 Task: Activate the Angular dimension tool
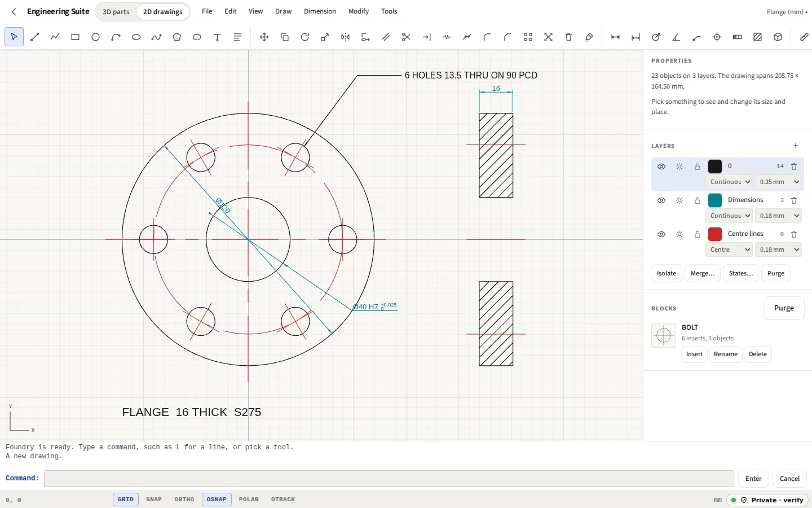(676, 37)
